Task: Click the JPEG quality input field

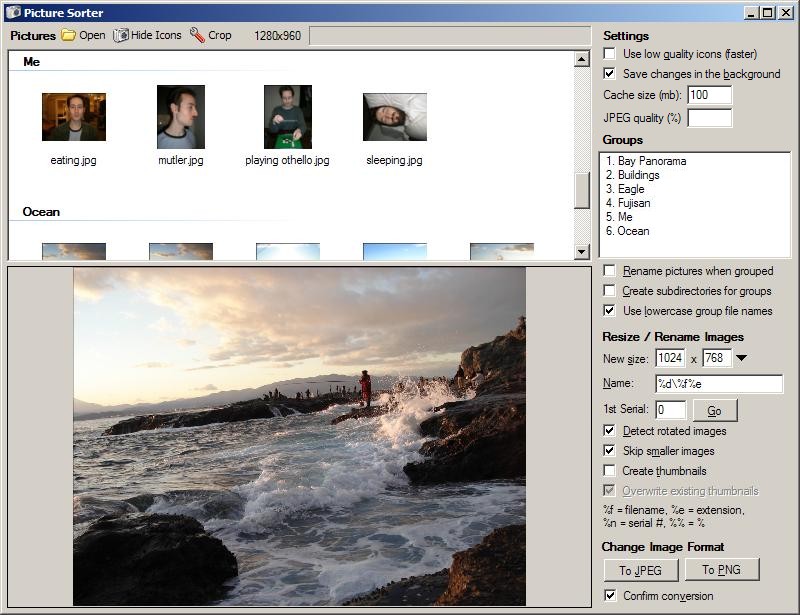Action: click(x=709, y=118)
